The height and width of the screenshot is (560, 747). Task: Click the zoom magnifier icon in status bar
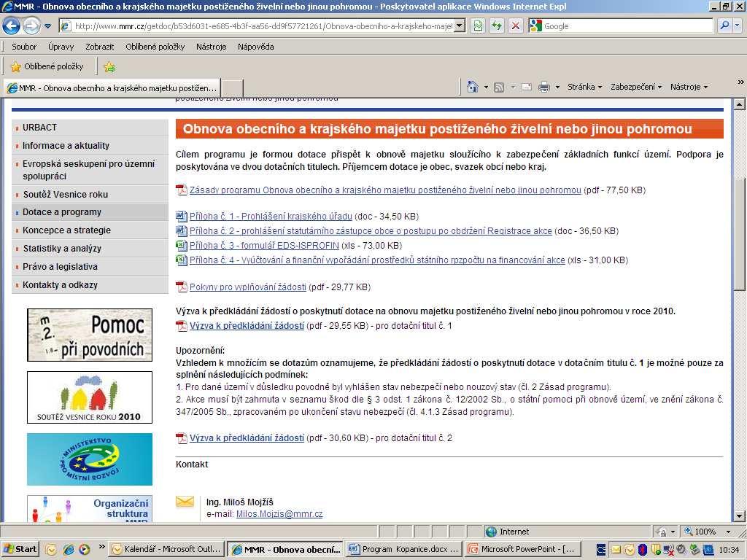coord(689,532)
